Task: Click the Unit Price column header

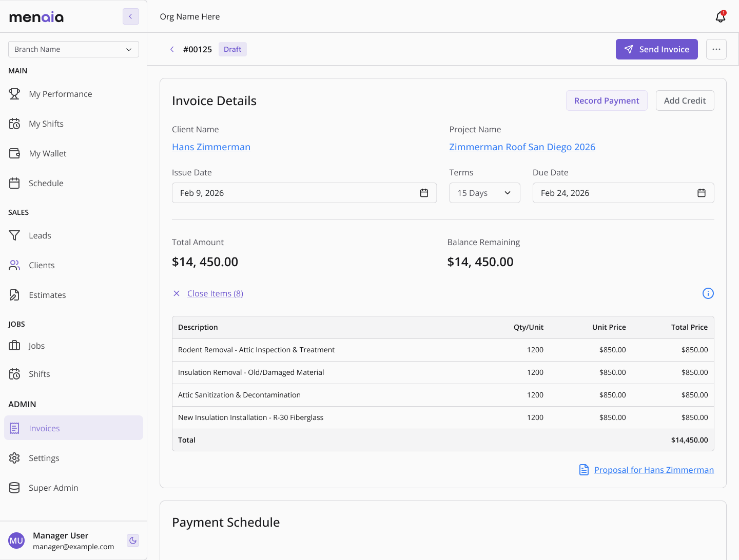Action: pos(609,327)
